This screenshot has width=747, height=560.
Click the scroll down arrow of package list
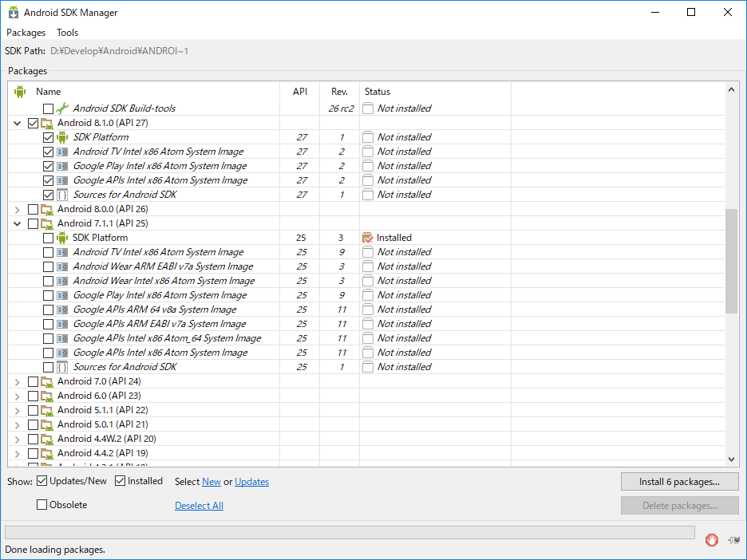[731, 459]
